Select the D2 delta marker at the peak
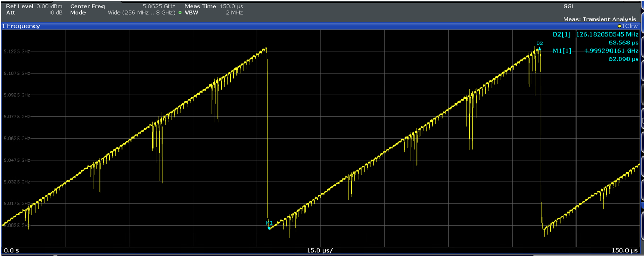The height and width of the screenshot is (259, 644). pos(539,49)
